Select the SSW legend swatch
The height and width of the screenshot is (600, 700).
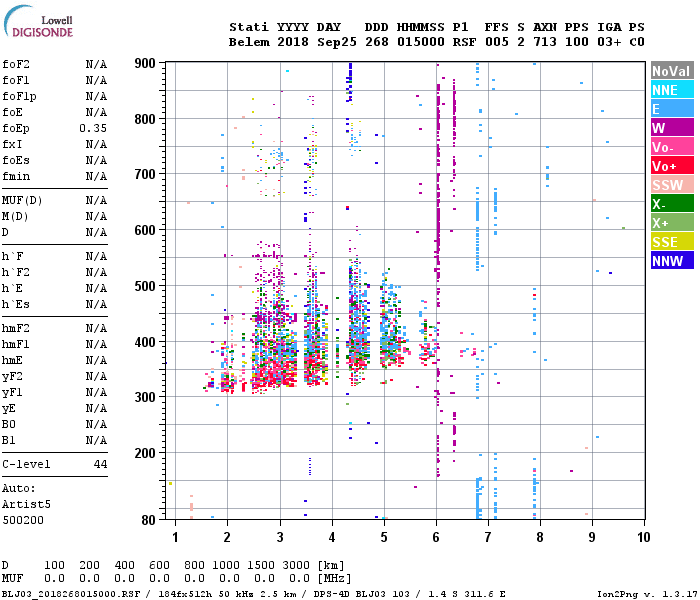pyautogui.click(x=672, y=185)
